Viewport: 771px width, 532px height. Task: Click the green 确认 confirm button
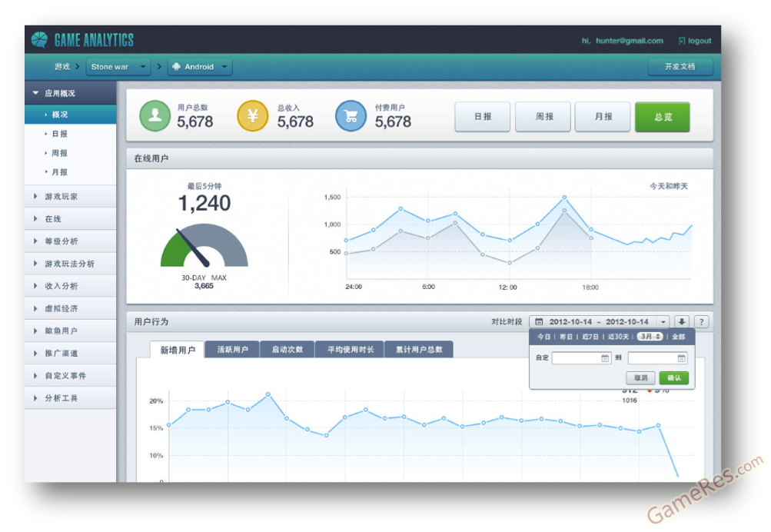point(674,377)
